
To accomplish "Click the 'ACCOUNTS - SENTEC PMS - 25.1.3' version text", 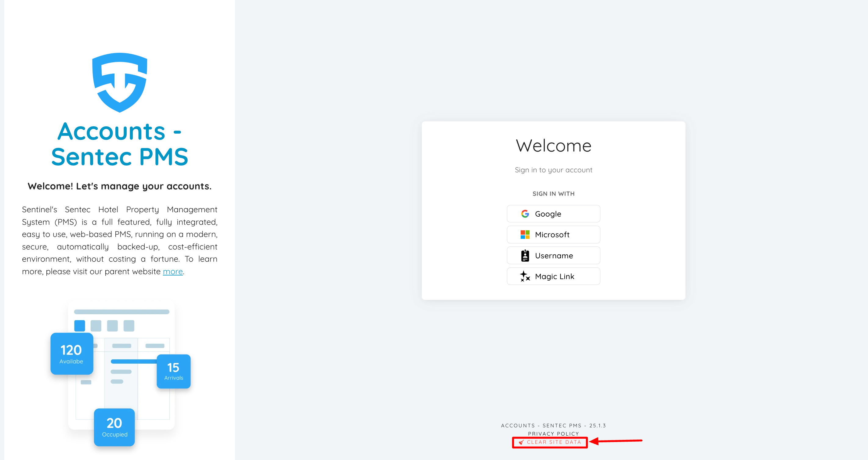I will [x=553, y=426].
